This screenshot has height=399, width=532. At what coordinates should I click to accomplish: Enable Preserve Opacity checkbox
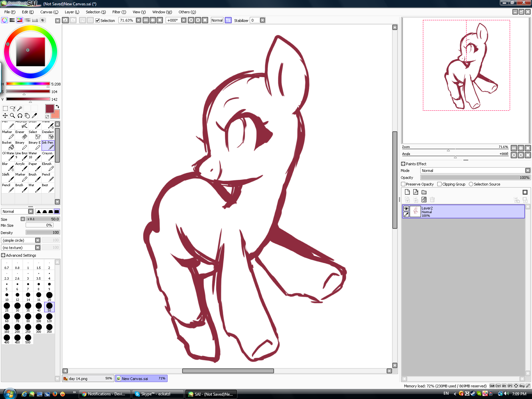[403, 184]
